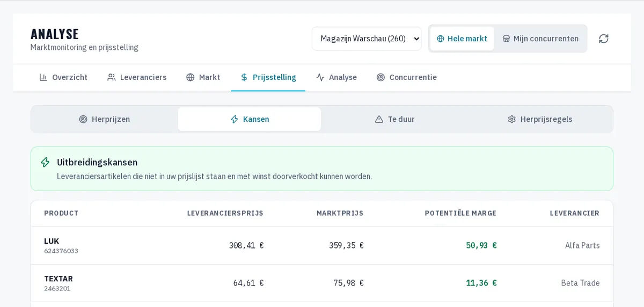Click the globe icon beside Markt tab
Image resolution: width=644 pixels, height=307 pixels.
coord(190,77)
